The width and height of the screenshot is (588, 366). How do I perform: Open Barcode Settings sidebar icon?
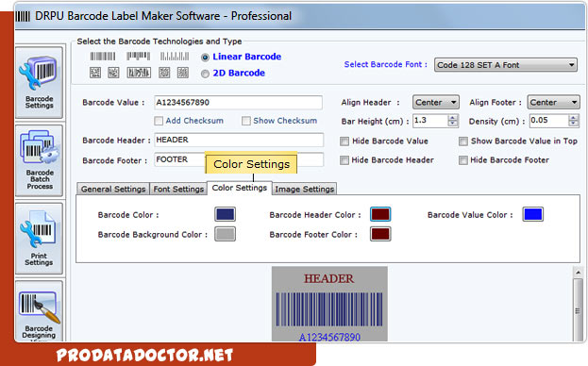point(39,82)
